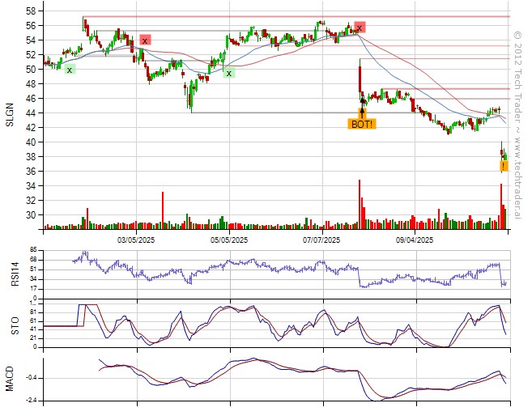Click the MACD indicator panel label
The image size is (532, 416).
tap(11, 377)
